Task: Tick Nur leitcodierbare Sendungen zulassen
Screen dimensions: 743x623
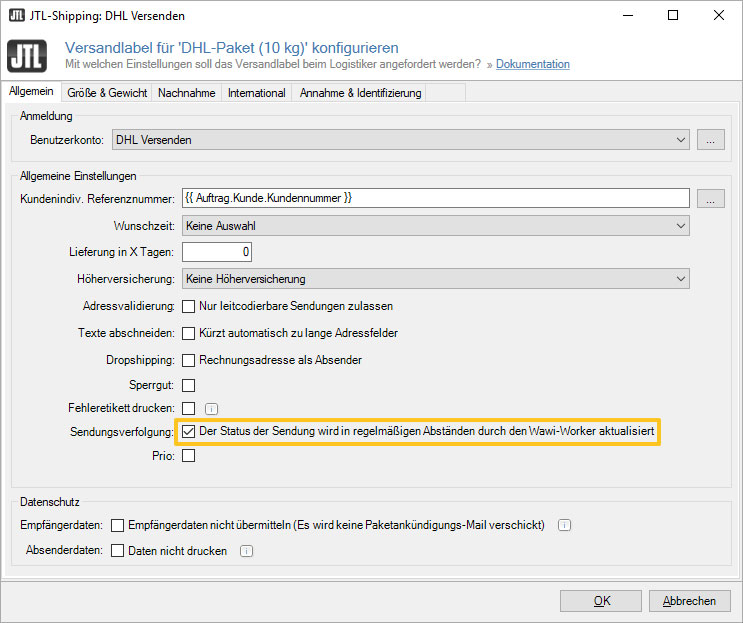Action: [x=188, y=306]
